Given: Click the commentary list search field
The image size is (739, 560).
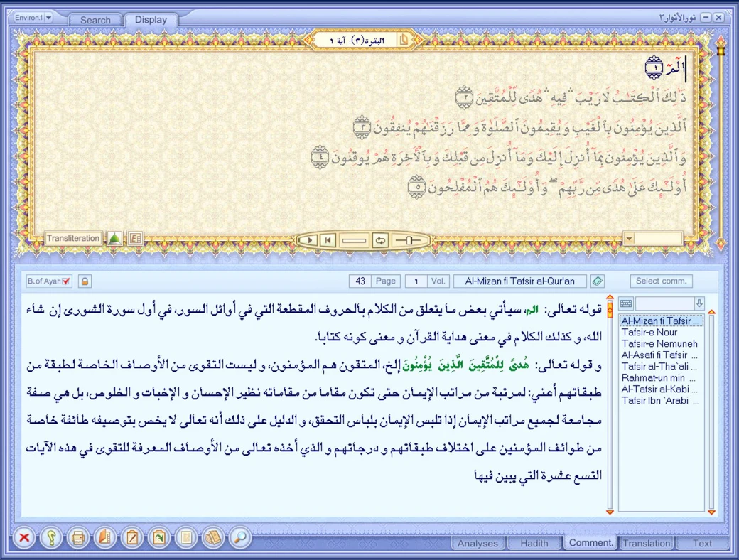Looking at the screenshot, I should point(664,303).
